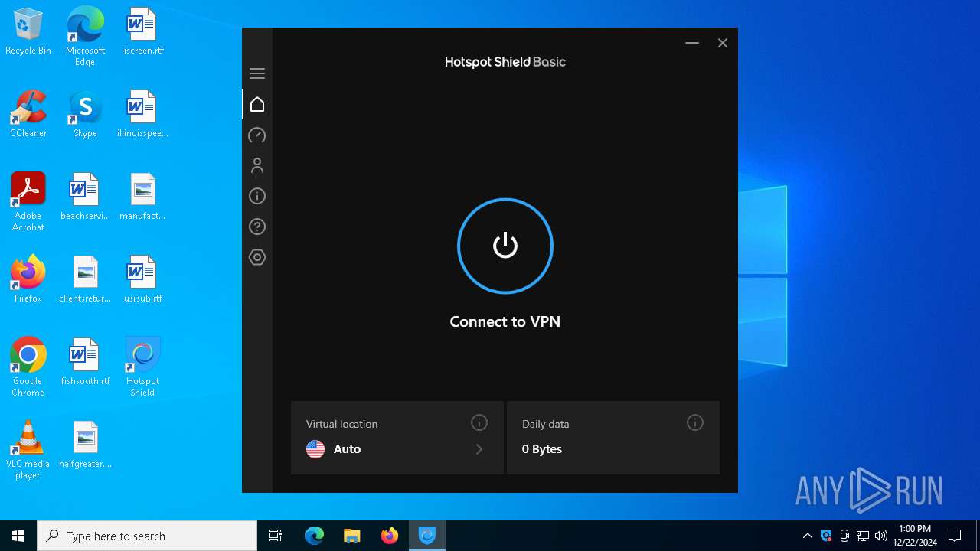Click the taskbar search box
Image resolution: width=980 pixels, height=551 pixels.
coord(147,536)
